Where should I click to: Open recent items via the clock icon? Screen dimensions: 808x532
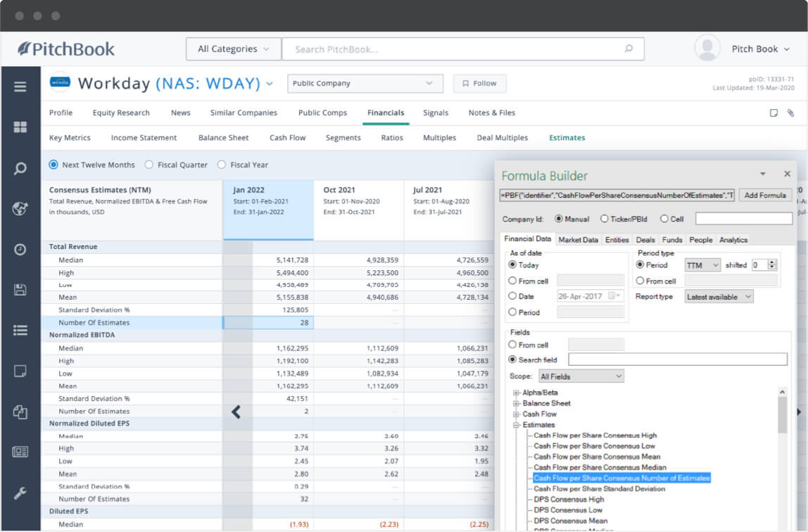tap(21, 248)
